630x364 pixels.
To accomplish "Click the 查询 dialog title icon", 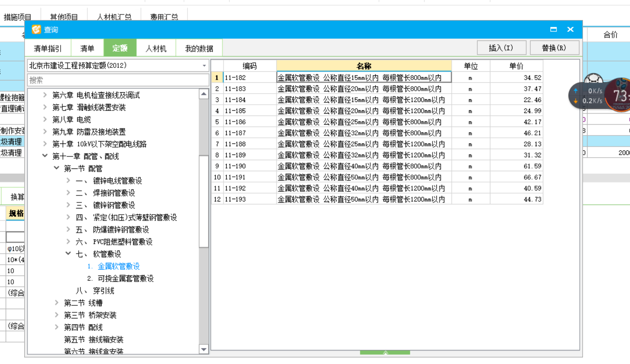I will (x=36, y=29).
